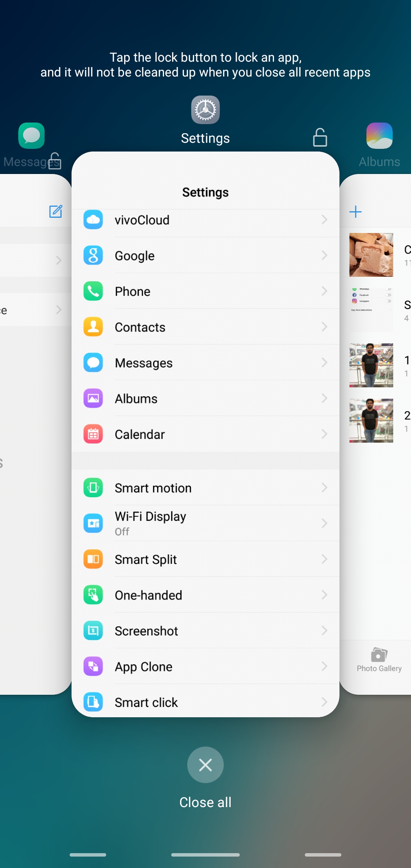This screenshot has width=411, height=868.
Task: Tap the orange Smart Split icon
Action: click(x=93, y=559)
